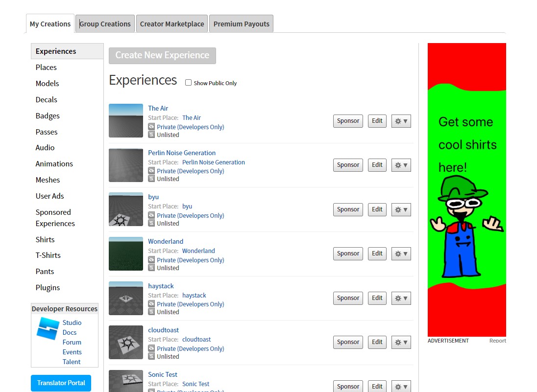Click Edit for byu
Image resolution: width=537 pixels, height=392 pixels.
click(x=377, y=209)
